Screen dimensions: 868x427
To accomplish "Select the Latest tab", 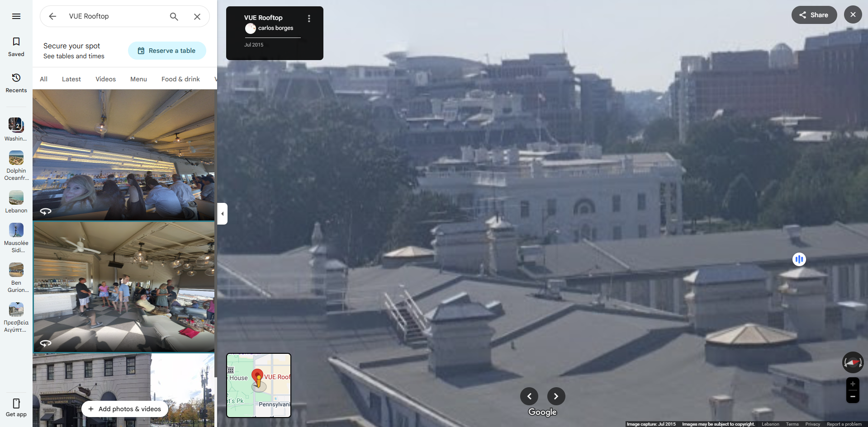I will [71, 79].
